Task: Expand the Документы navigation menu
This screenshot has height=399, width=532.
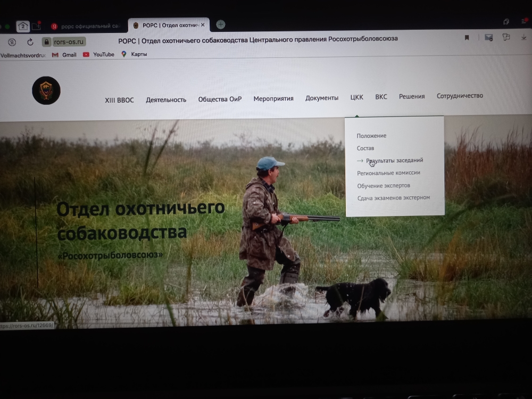Action: [321, 98]
